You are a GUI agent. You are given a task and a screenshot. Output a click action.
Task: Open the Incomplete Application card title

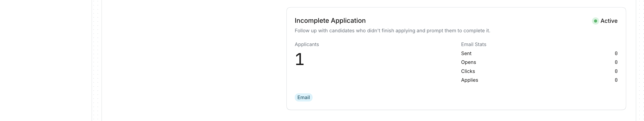tap(330, 21)
